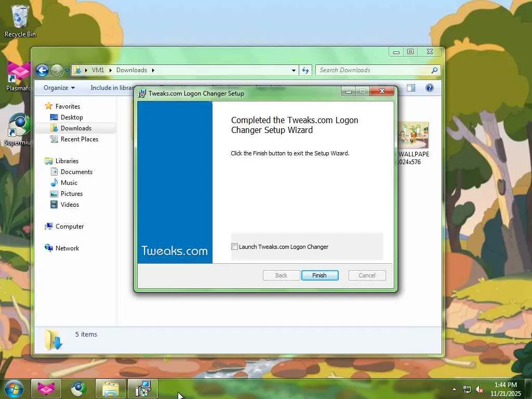Viewport: 532px width, 399px height.
Task: Click the Show desktop strip at the taskbar corner
Action: click(x=529, y=389)
